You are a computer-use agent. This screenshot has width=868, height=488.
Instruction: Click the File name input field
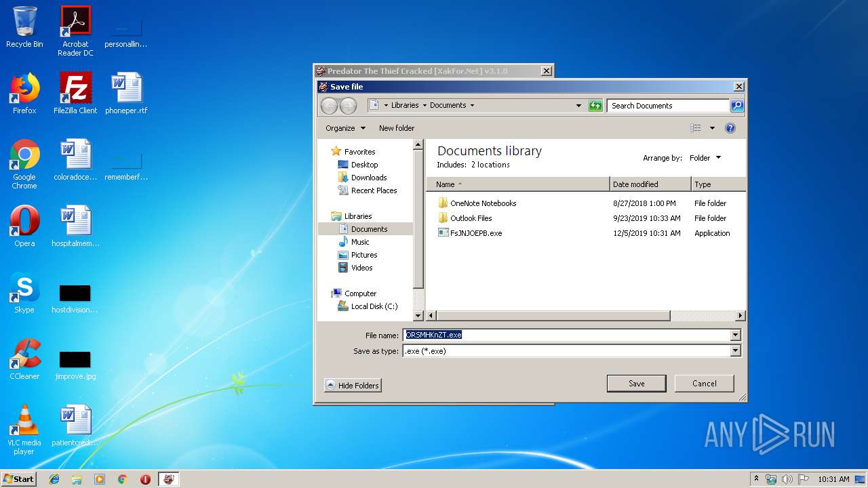pos(566,335)
